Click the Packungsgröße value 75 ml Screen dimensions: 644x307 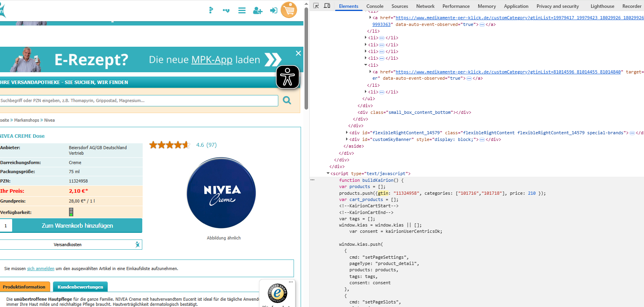pos(74,172)
